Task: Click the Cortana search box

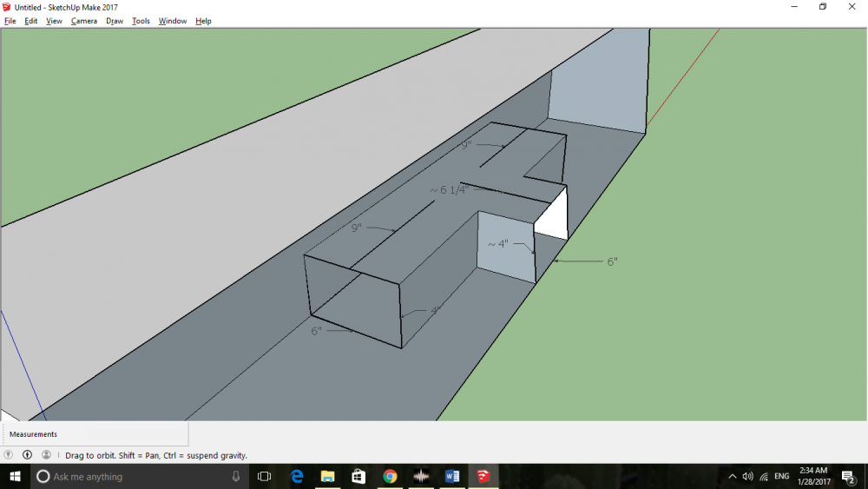Action: tap(140, 476)
